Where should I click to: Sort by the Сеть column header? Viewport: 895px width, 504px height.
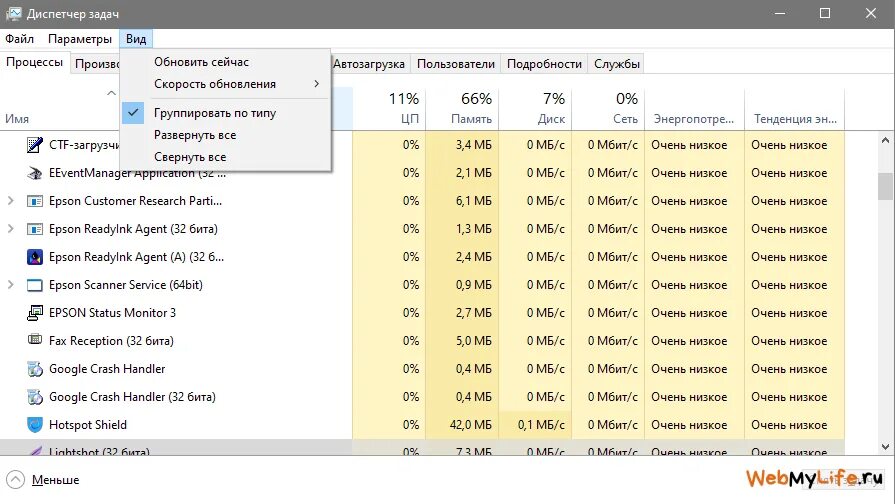(x=608, y=108)
